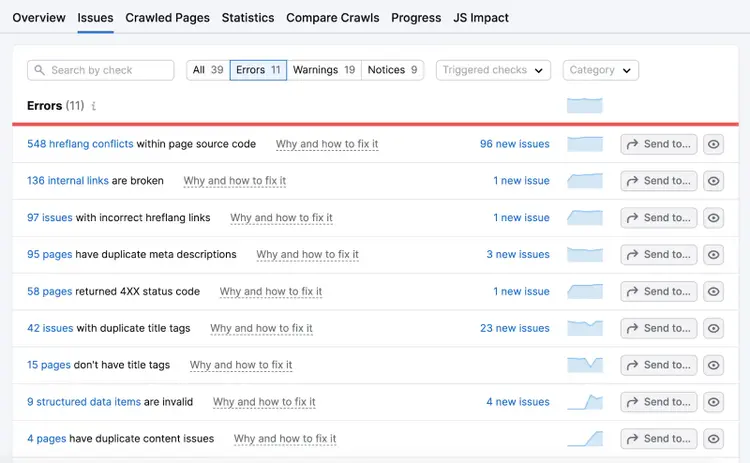This screenshot has width=750, height=463.
Task: Click trend chart for hreflang conflicts
Action: click(585, 144)
